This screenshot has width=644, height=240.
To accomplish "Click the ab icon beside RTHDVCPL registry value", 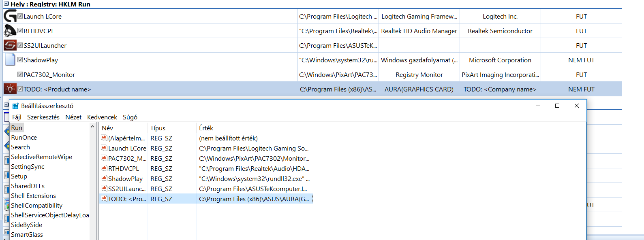I will pos(104,168).
